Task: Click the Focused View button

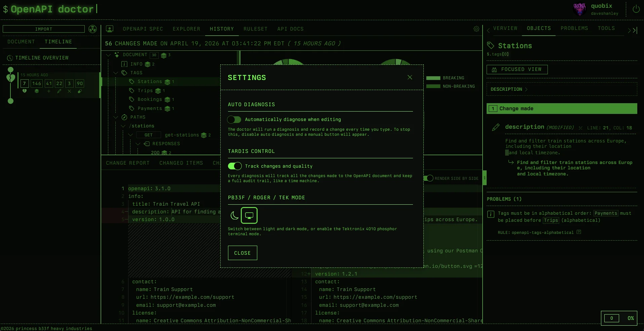Action: (x=517, y=70)
